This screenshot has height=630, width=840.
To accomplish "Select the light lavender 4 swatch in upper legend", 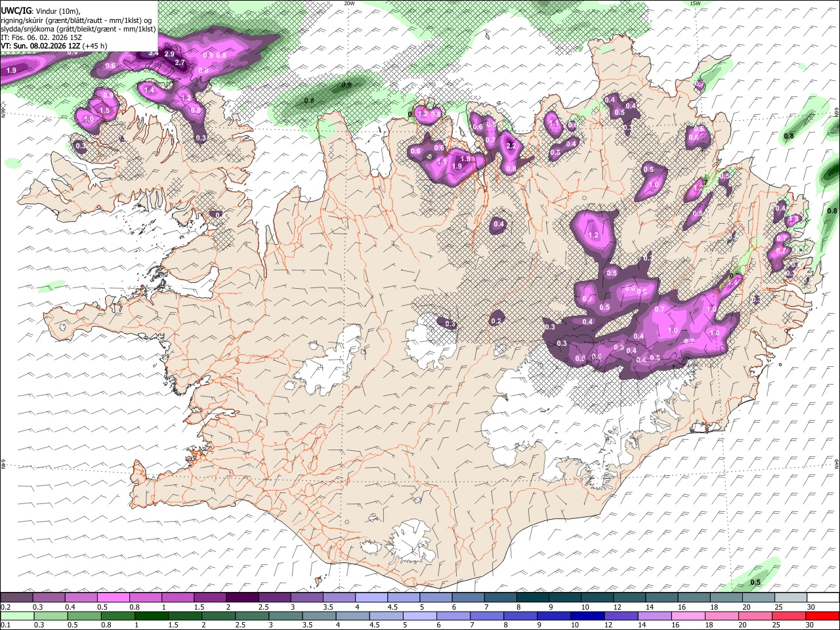I will [x=372, y=597].
